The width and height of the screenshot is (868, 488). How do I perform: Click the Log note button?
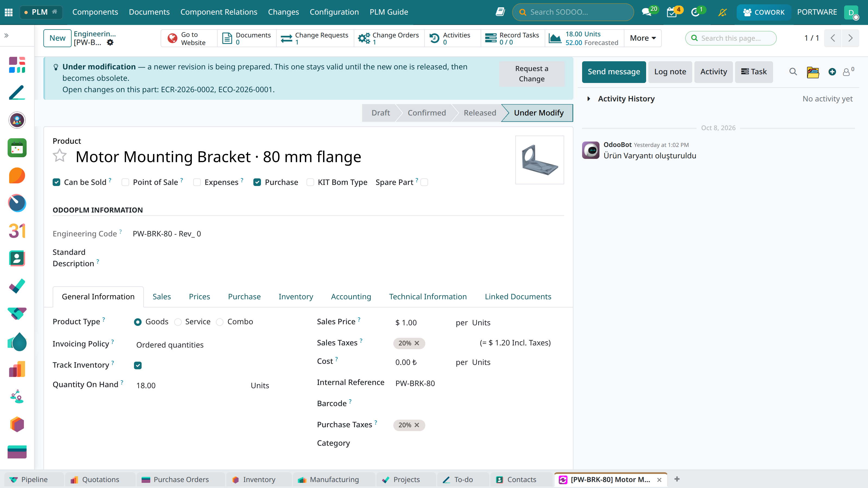click(x=670, y=72)
